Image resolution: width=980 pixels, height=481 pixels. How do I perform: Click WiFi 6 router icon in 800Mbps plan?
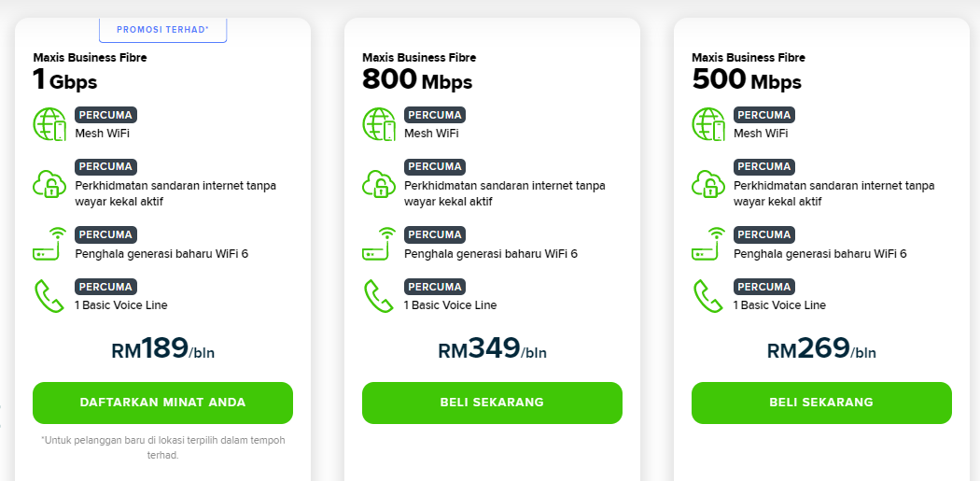[379, 244]
